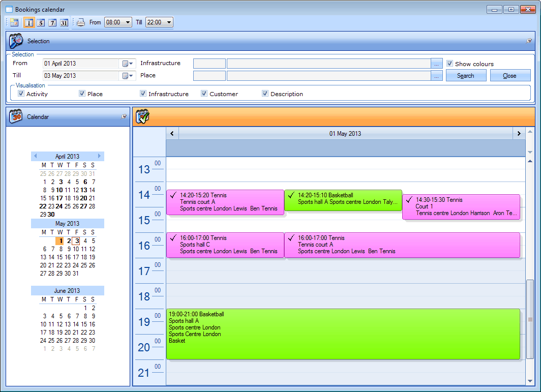This screenshot has height=392, width=541.
Task: Switch to 5-day work week view
Action: pos(41,22)
